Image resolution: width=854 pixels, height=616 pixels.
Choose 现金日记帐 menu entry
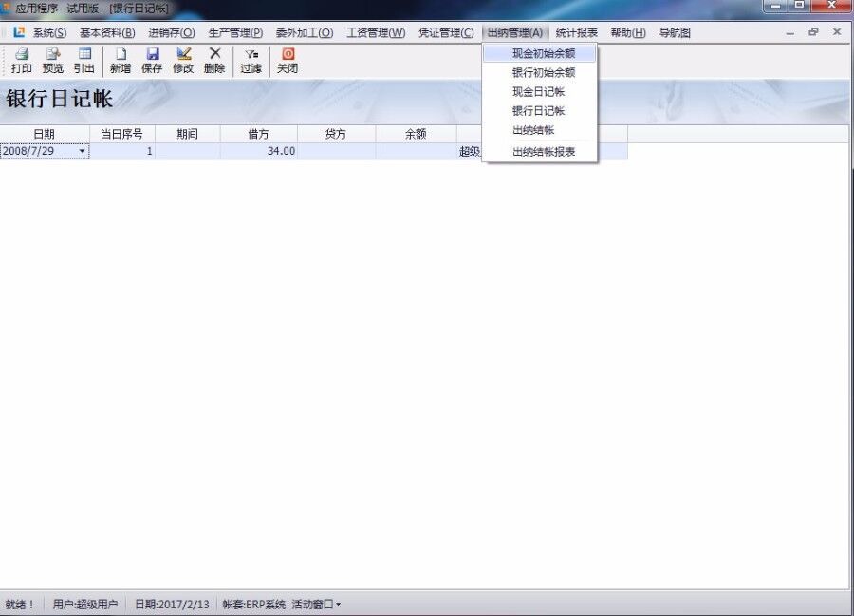(x=539, y=91)
